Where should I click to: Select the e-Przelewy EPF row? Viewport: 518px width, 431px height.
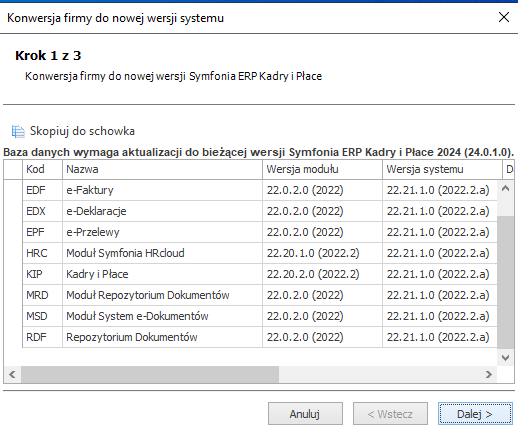[x=260, y=232]
